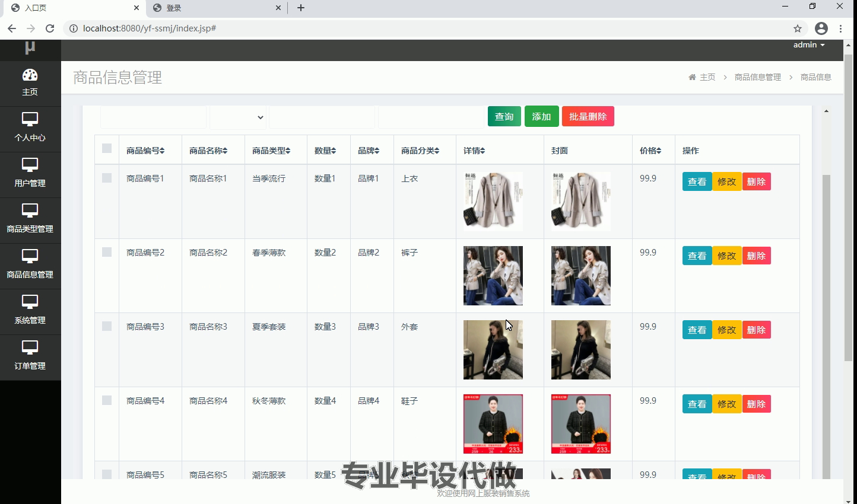Open the browser three-dot menu
The image size is (857, 504).
[841, 28]
